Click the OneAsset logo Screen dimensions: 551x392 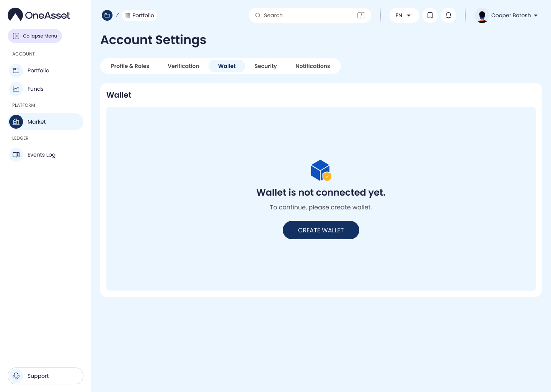point(39,15)
